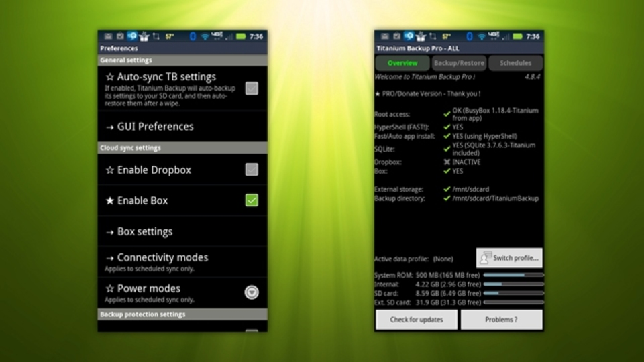Tap the clipboard checkmark icon on Preferences status bar

click(120, 36)
